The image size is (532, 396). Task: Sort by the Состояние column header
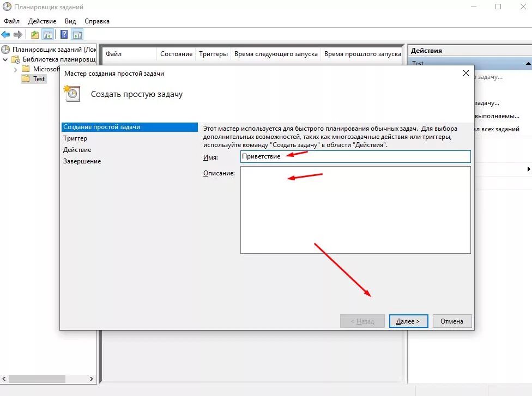point(176,54)
